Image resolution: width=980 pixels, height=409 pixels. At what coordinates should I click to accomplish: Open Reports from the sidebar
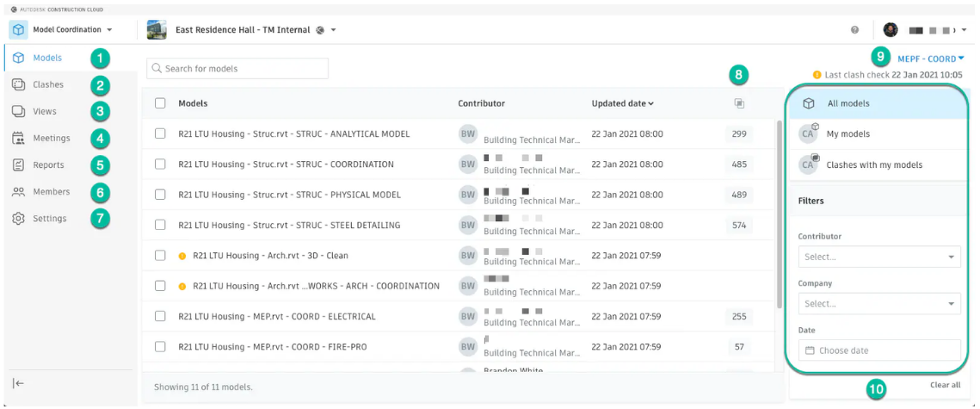(48, 165)
